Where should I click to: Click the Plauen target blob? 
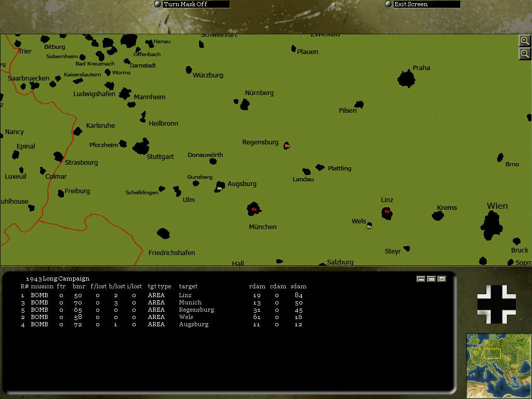tap(294, 49)
